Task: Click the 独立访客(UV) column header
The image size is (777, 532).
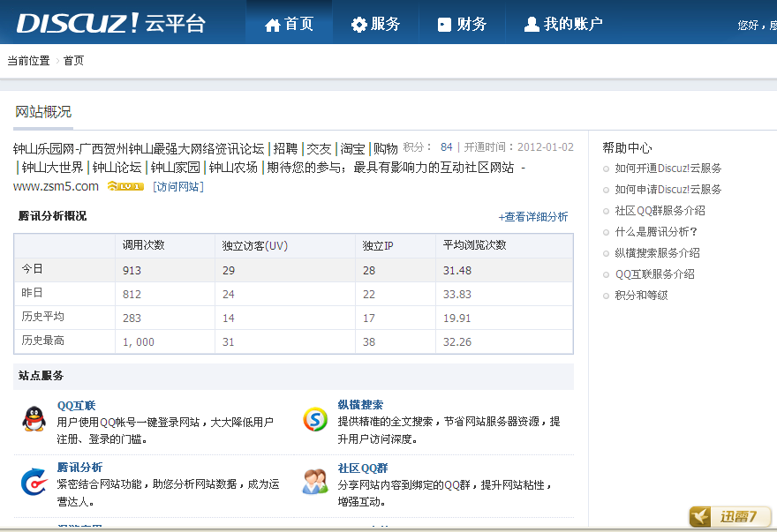Action: point(254,245)
